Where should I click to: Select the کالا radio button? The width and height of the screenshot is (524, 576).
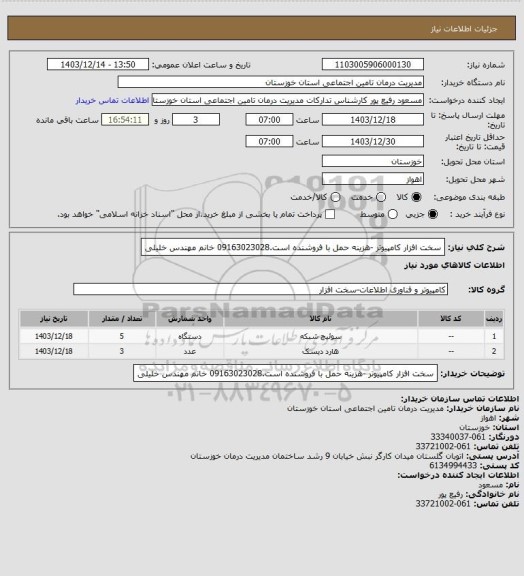pyautogui.click(x=416, y=197)
